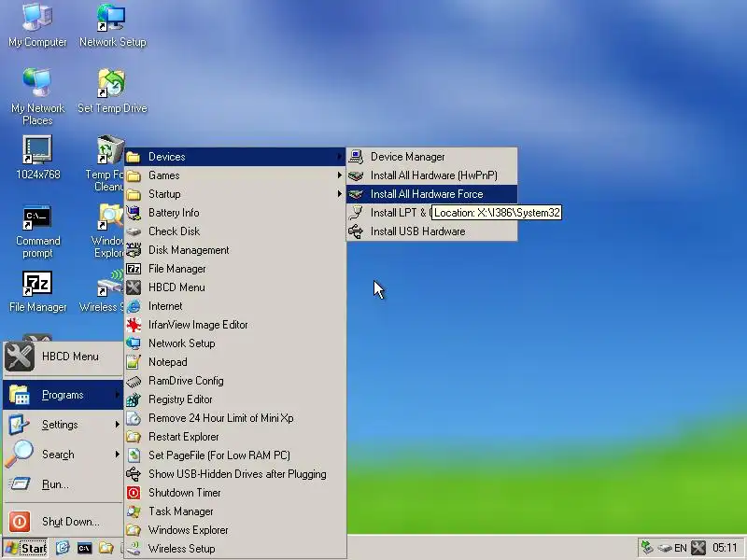Open the Games folder menu item
747x560 pixels.
click(x=234, y=175)
